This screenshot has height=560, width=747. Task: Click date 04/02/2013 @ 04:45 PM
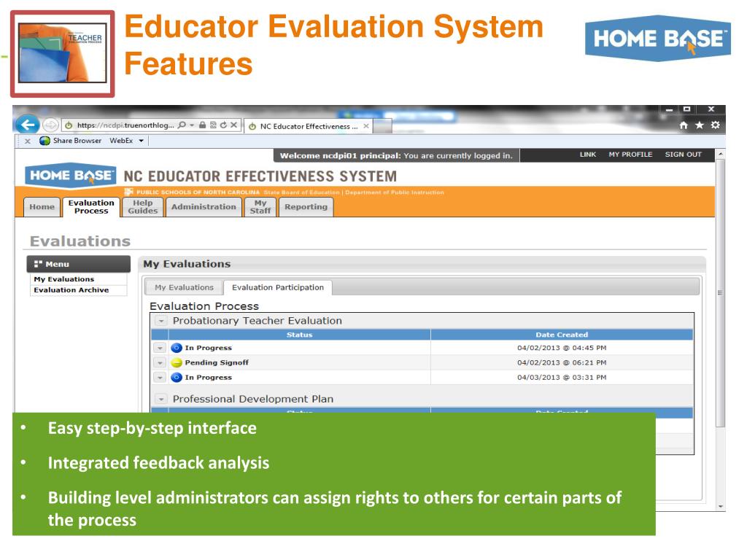[x=562, y=348]
